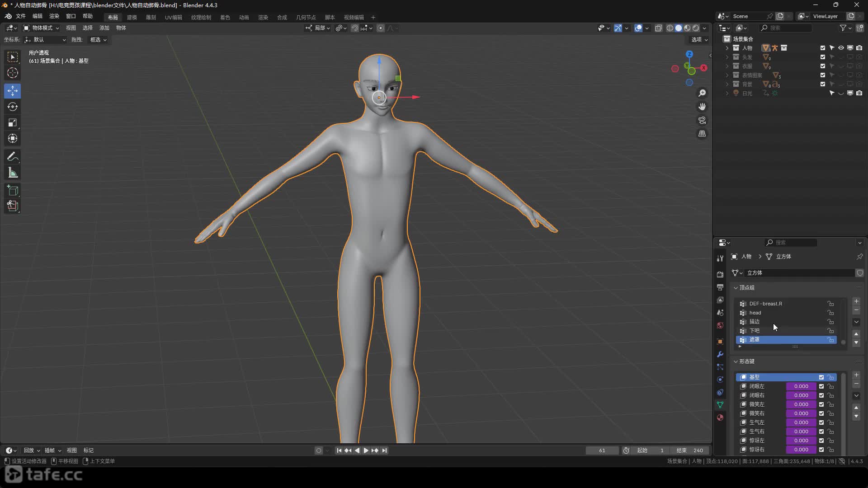Open the Material properties tab
The height and width of the screenshot is (488, 868).
720,418
